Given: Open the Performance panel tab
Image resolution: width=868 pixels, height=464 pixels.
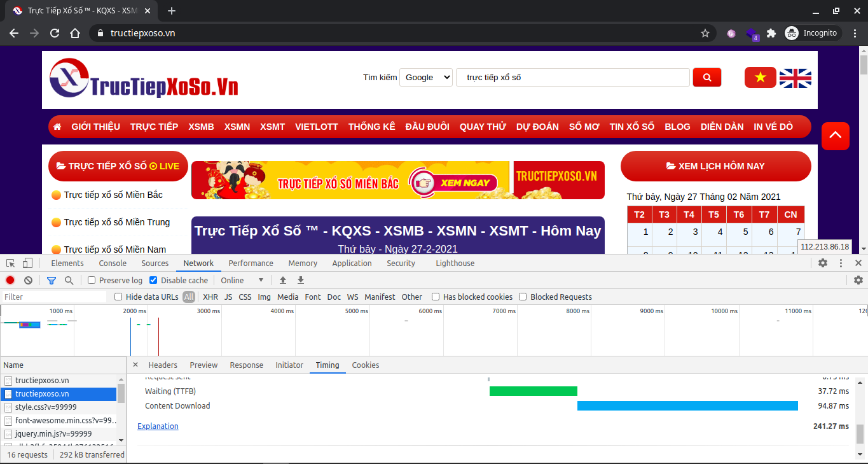Looking at the screenshot, I should [x=251, y=263].
